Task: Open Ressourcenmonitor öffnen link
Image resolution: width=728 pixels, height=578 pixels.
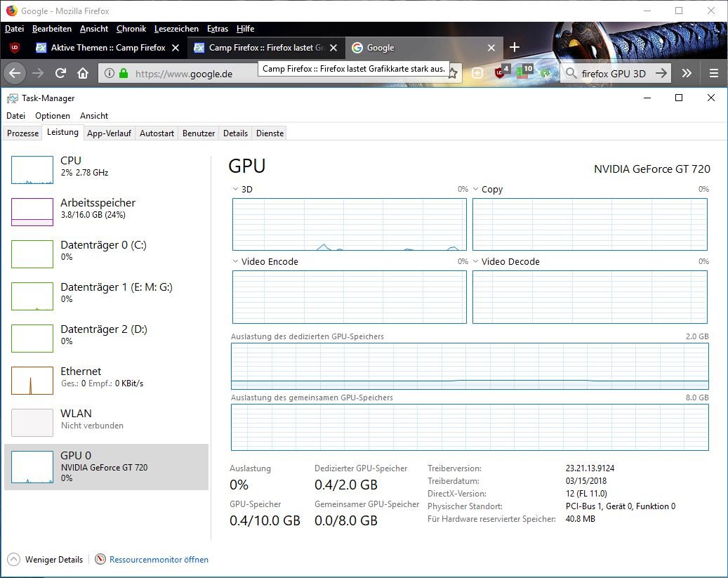Action: [x=159, y=560]
